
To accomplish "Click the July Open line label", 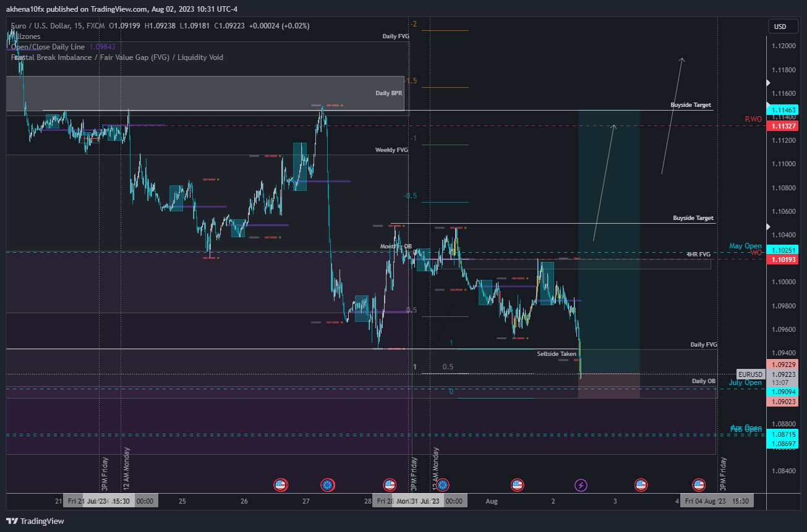I will click(x=745, y=382).
